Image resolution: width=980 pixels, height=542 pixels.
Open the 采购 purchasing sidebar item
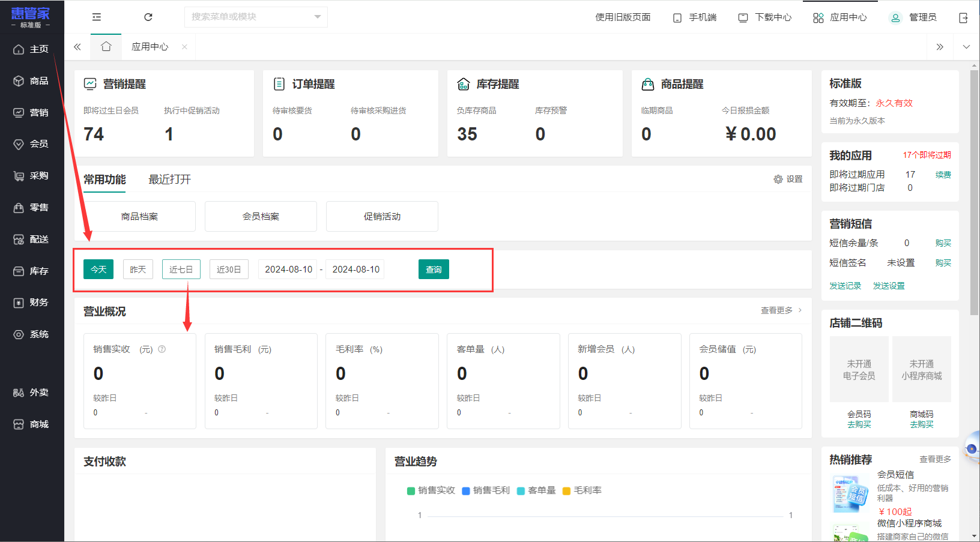point(31,176)
